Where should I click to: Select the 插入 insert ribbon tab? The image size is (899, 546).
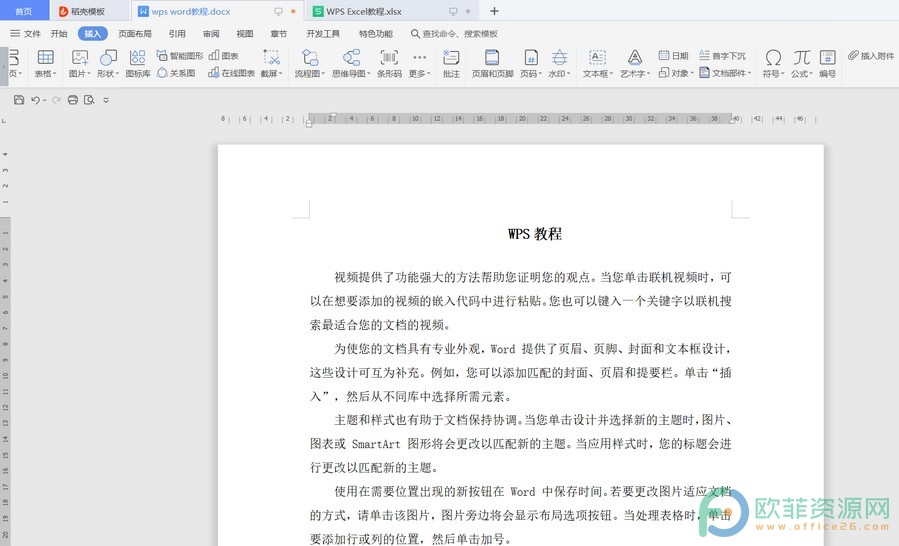(93, 34)
